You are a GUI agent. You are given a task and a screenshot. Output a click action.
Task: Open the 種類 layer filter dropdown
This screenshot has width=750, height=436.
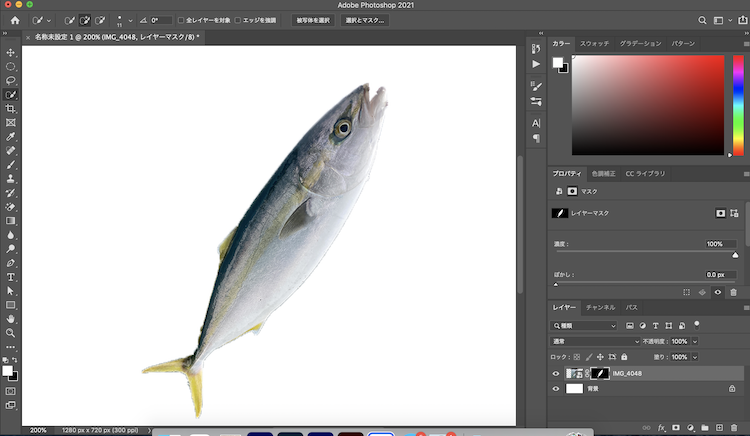[x=585, y=326]
